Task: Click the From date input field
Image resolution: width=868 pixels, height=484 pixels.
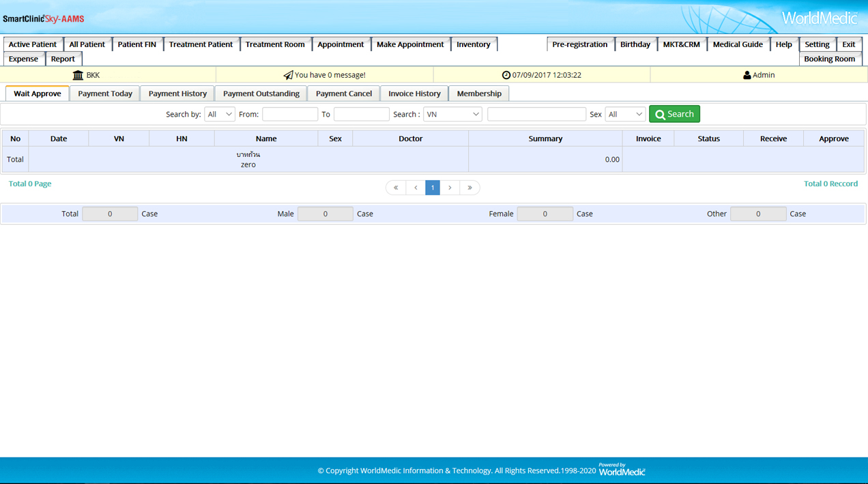Action: (x=290, y=115)
